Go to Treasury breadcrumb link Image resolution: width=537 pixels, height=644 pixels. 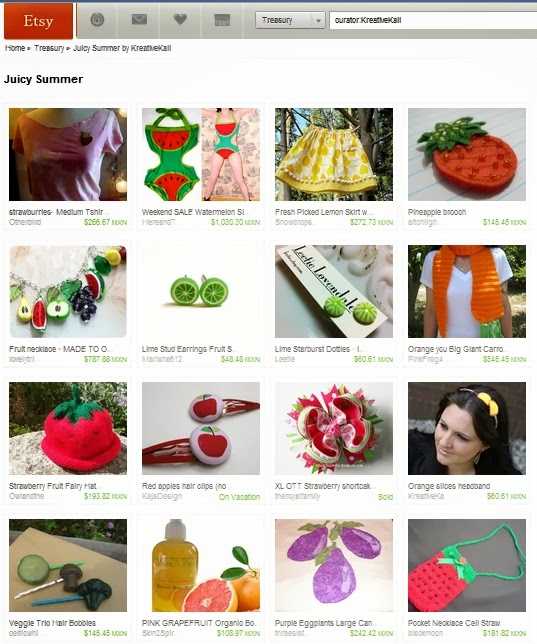(49, 48)
